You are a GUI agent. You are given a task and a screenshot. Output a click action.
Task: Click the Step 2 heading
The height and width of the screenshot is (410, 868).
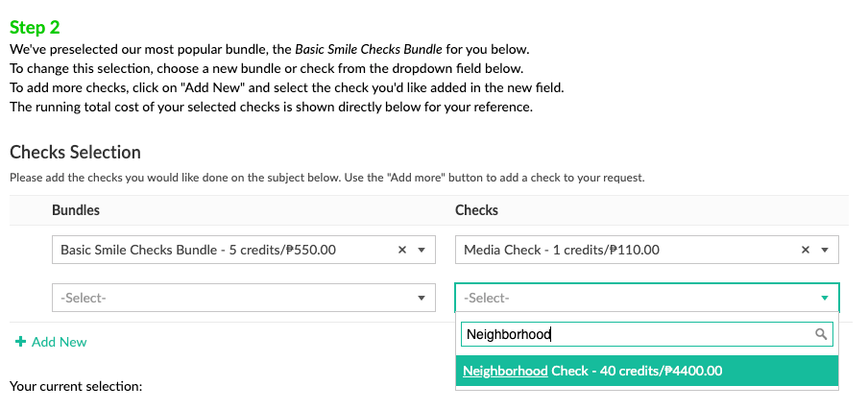41,28
